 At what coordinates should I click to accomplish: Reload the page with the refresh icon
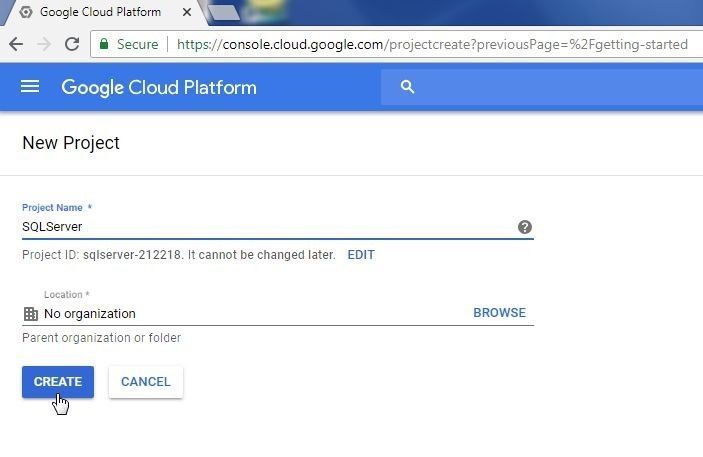72,44
